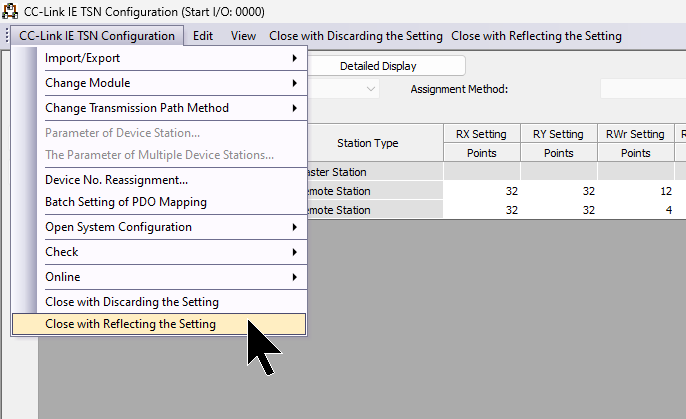The width and height of the screenshot is (686, 419).
Task: Open the CC-Link IE TSN Configuration menu
Action: coord(96,36)
